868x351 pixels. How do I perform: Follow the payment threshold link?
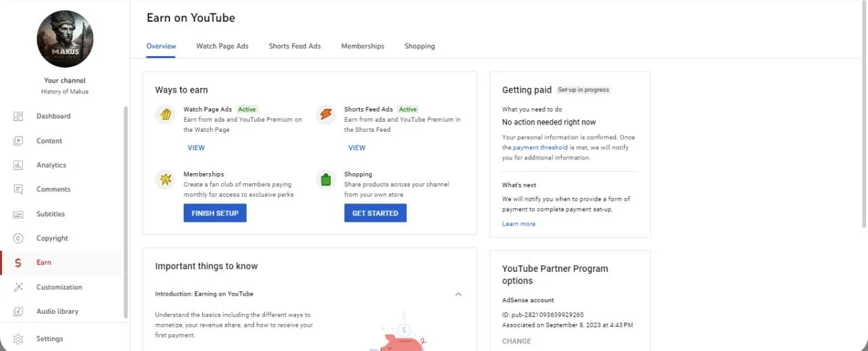click(540, 147)
